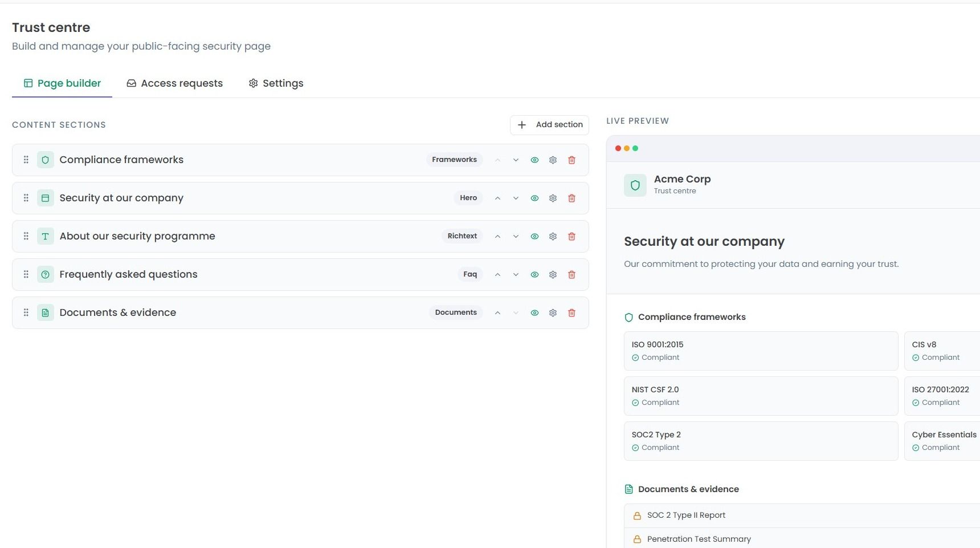
Task: Delete the Documents & evidence section
Action: coord(571,313)
